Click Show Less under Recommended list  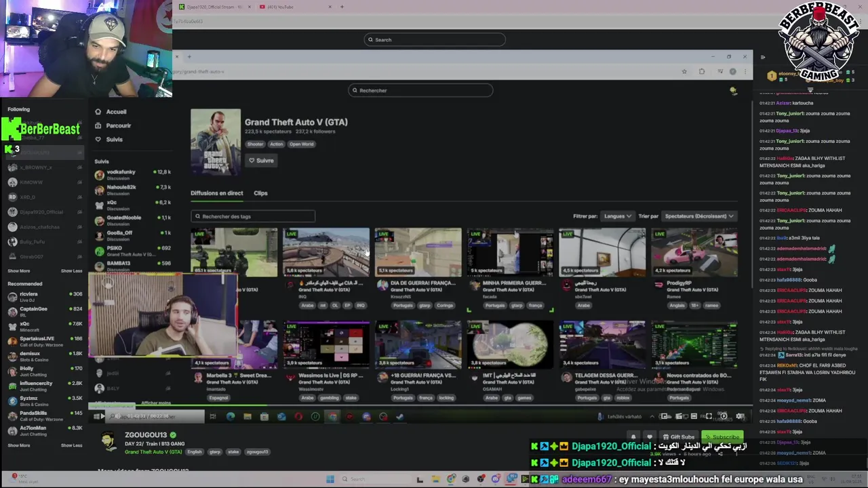point(71,445)
